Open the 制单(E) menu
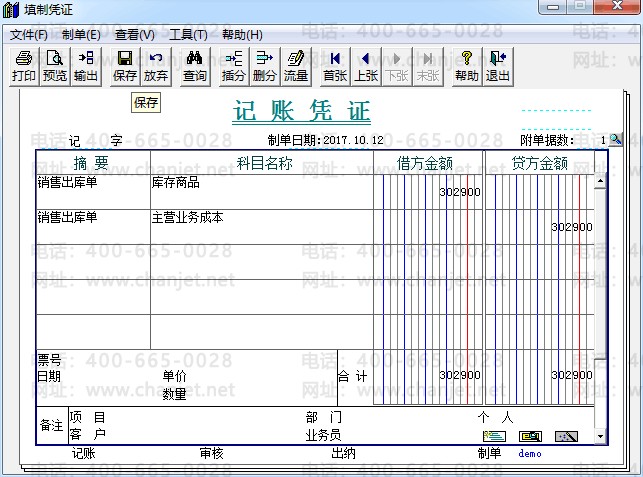The width and height of the screenshot is (643, 477). [x=81, y=34]
